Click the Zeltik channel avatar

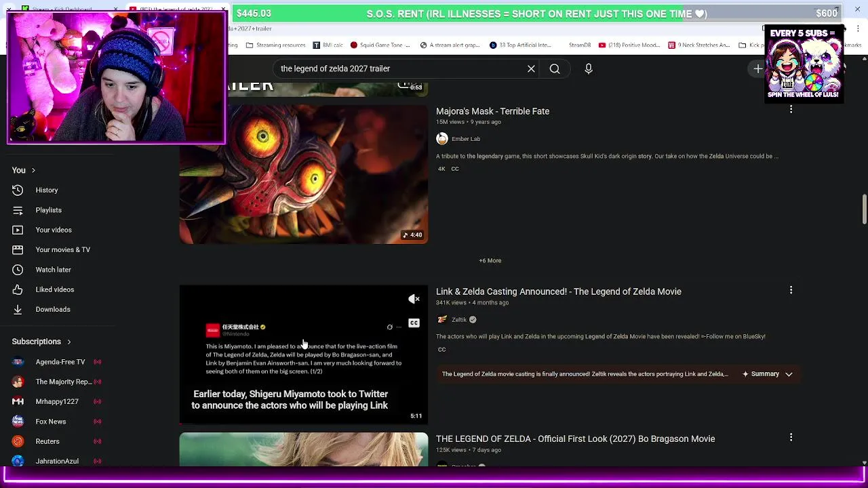[442, 320]
